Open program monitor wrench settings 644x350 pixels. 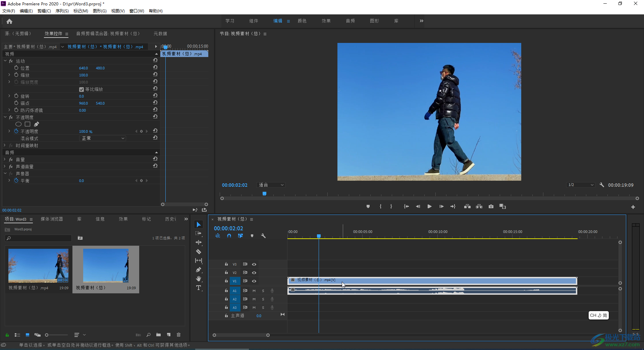pos(602,185)
